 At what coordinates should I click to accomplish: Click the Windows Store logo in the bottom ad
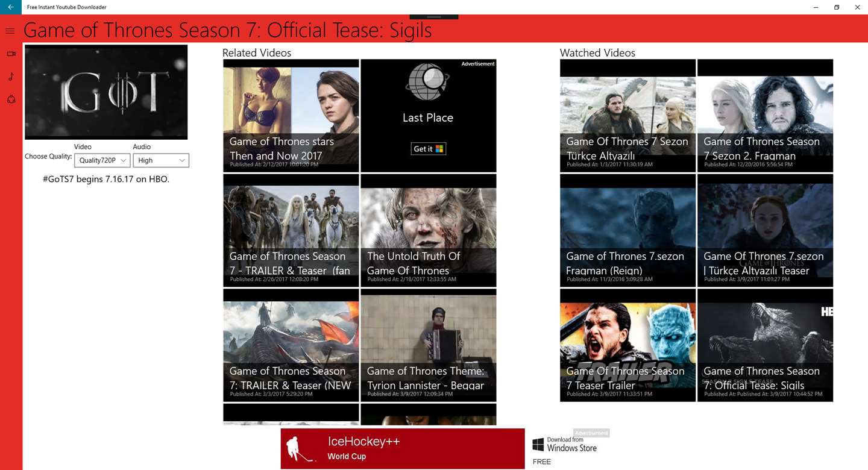(538, 445)
